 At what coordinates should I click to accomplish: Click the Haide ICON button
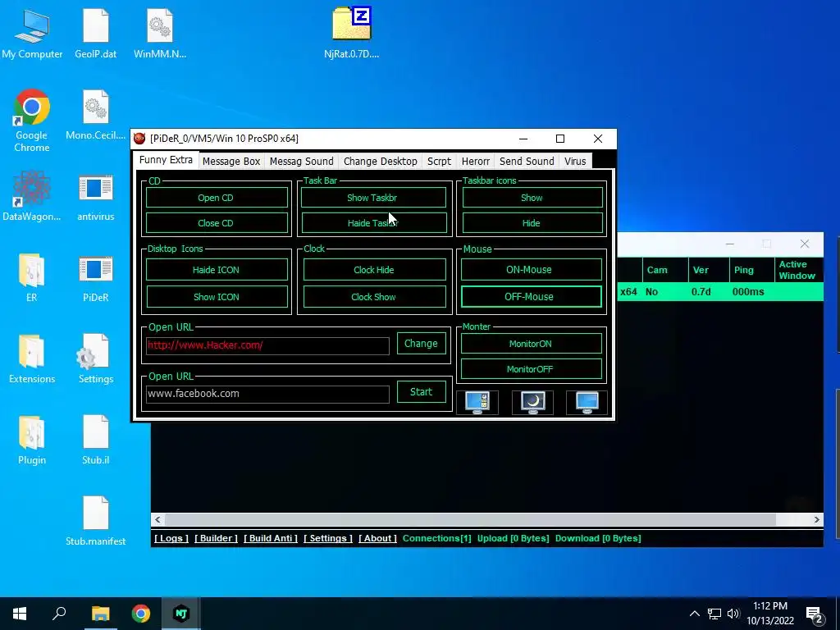(217, 270)
